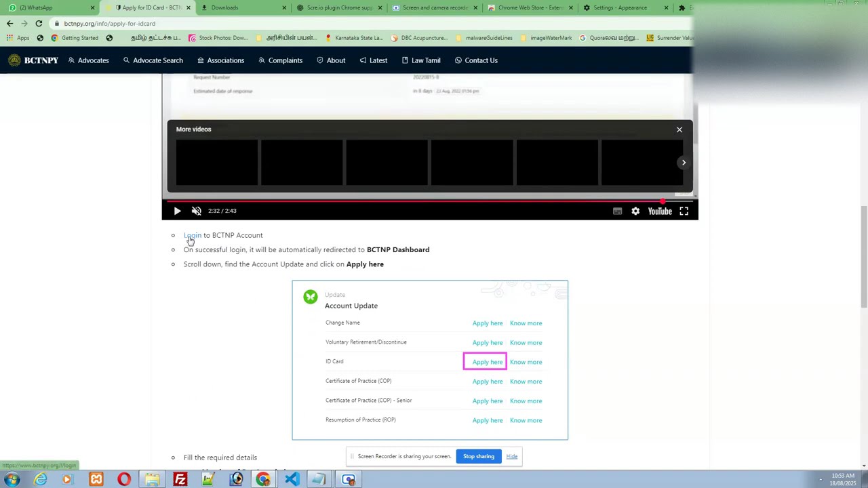The image size is (868, 488).
Task: Open the Law Tamil menu item
Action: (x=420, y=60)
